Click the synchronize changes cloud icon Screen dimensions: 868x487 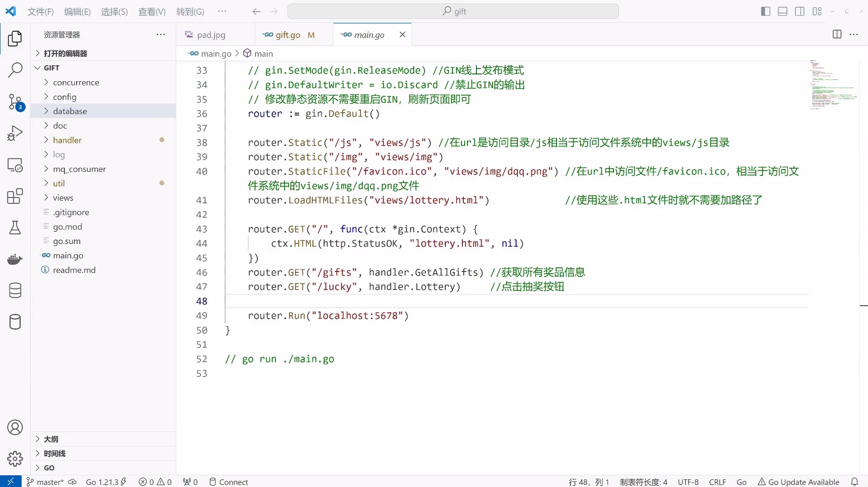click(x=72, y=482)
